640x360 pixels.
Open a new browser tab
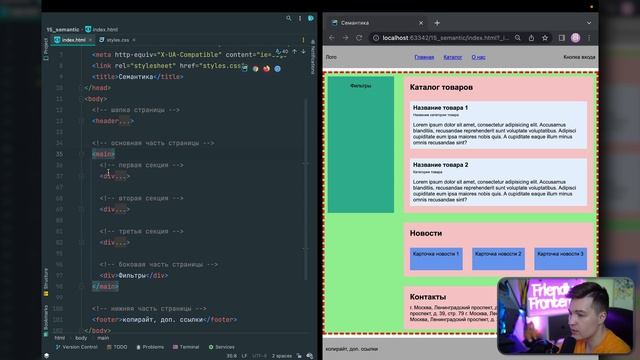[x=437, y=23]
